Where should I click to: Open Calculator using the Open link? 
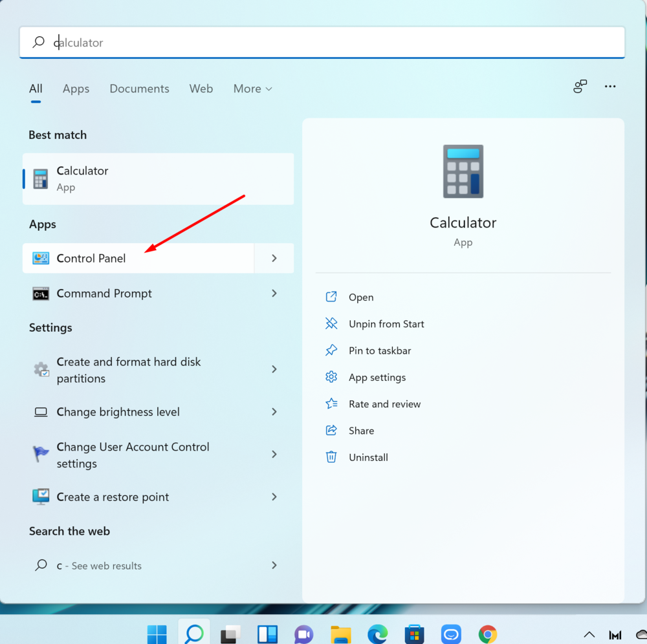pyautogui.click(x=360, y=297)
